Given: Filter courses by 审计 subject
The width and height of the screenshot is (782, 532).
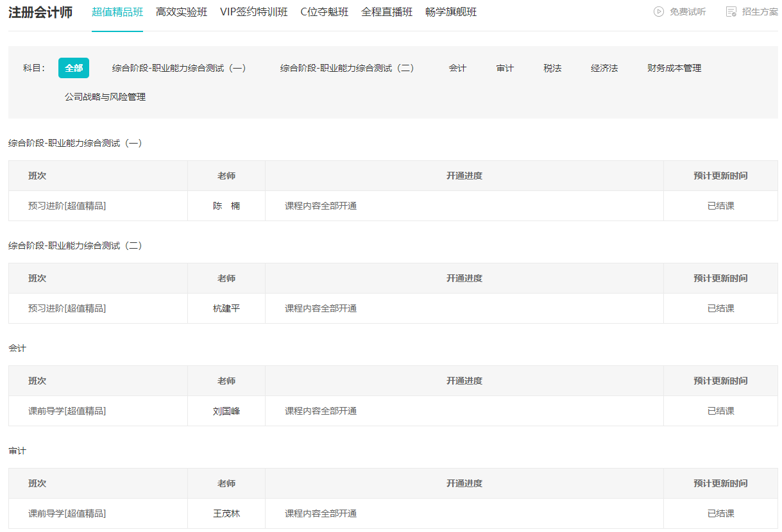Looking at the screenshot, I should coord(505,67).
